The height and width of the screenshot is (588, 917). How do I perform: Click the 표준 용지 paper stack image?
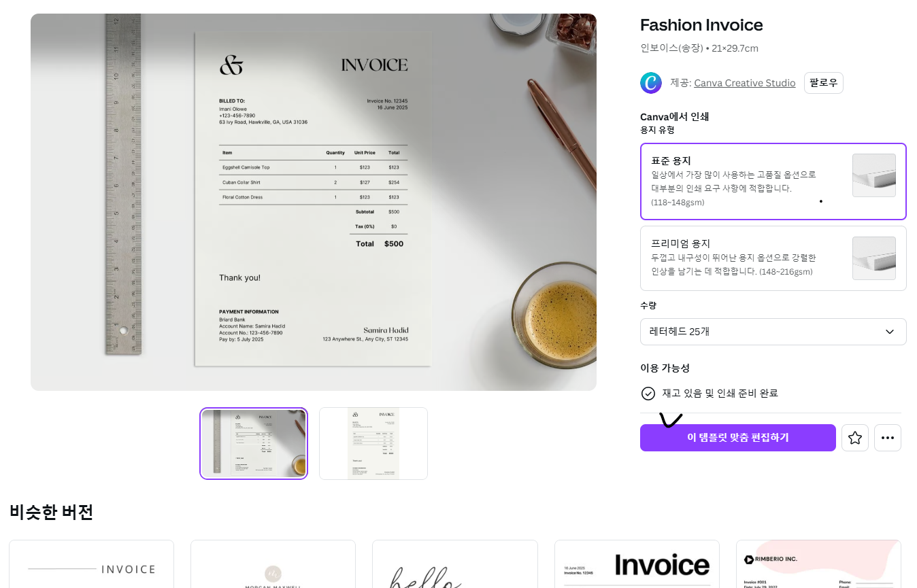click(x=874, y=175)
